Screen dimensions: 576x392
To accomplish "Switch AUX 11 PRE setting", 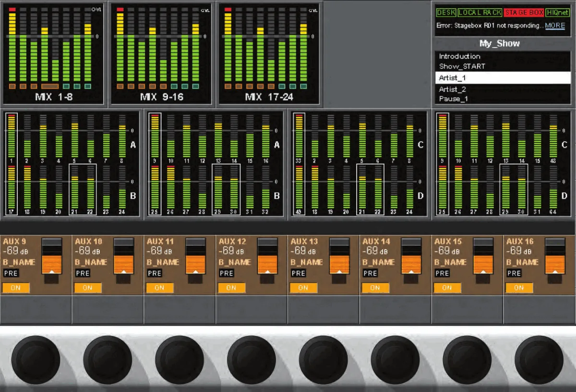I will click(x=155, y=273).
